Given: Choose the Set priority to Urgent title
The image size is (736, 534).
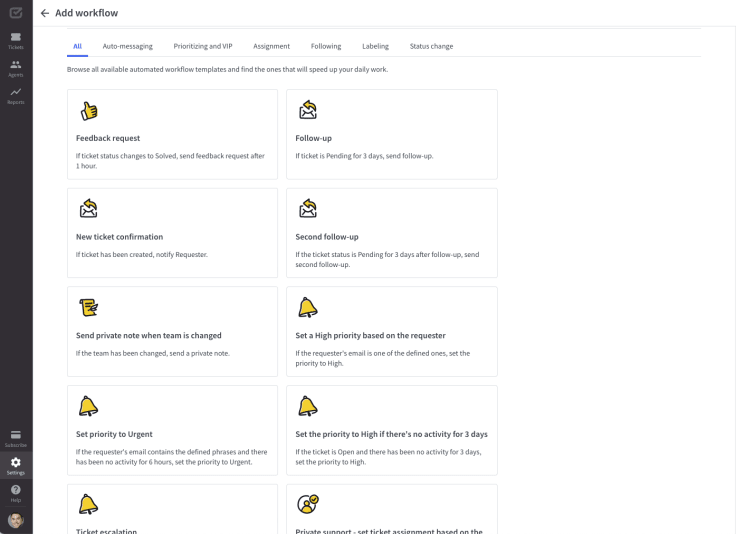Looking at the screenshot, I should coord(114,435).
